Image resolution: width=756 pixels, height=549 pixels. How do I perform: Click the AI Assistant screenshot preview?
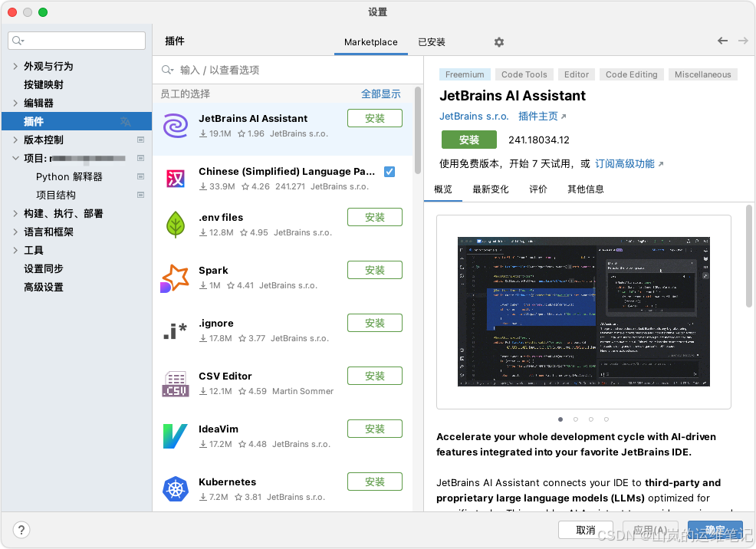[583, 311]
